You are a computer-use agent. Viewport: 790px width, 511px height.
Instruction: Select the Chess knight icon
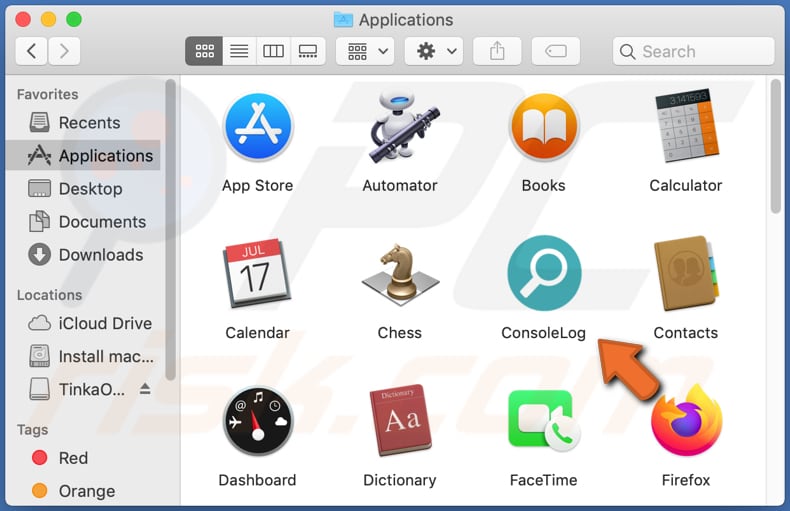[x=401, y=276]
